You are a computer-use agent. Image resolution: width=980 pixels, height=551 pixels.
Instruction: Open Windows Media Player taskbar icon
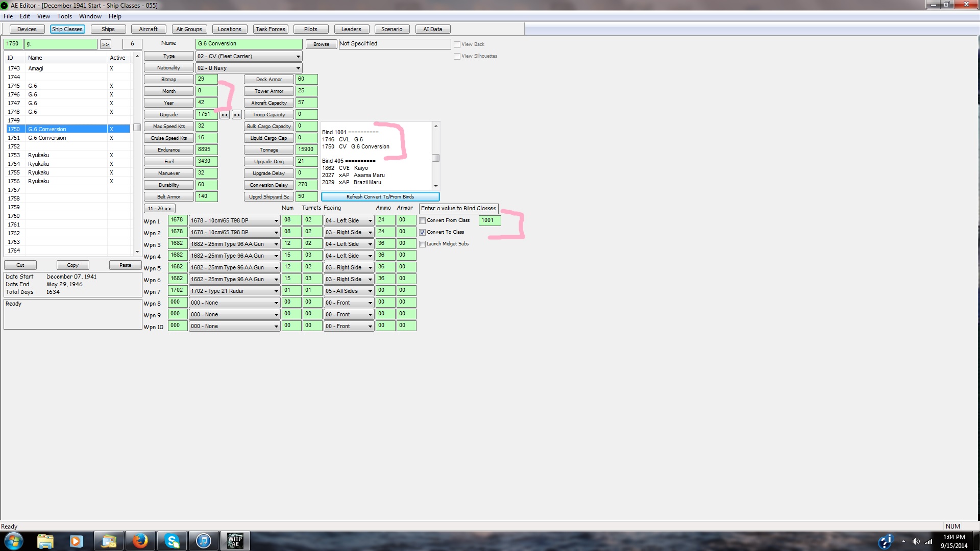click(77, 540)
